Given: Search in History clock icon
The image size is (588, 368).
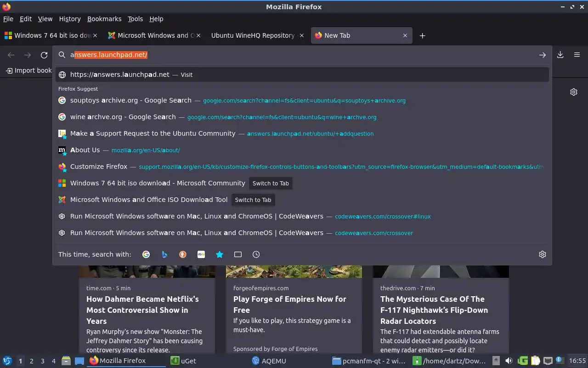Looking at the screenshot, I should click(x=256, y=254).
